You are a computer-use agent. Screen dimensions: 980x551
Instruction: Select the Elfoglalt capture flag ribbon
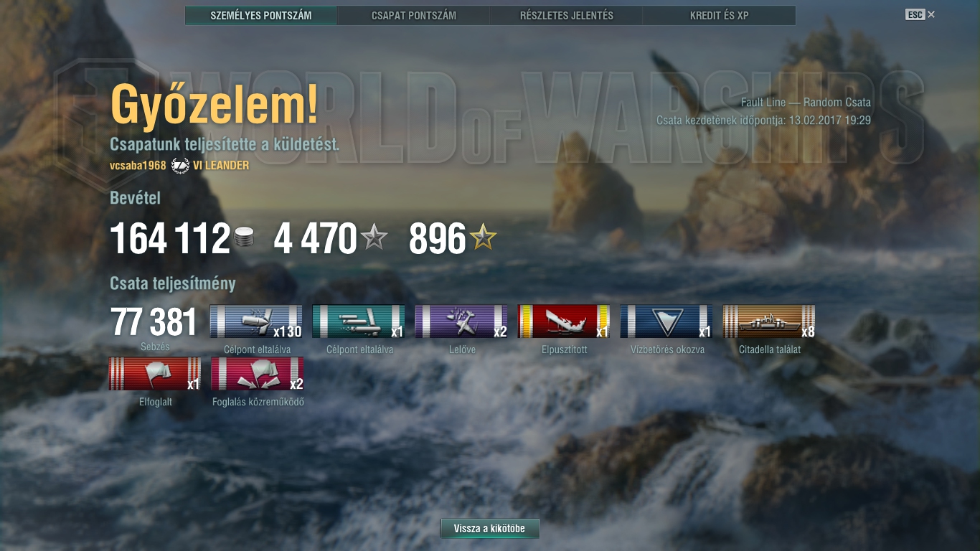(155, 374)
